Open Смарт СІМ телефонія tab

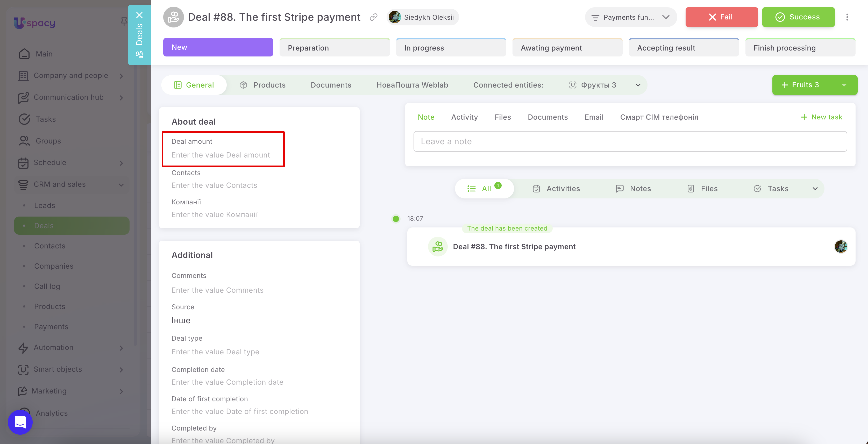click(659, 117)
